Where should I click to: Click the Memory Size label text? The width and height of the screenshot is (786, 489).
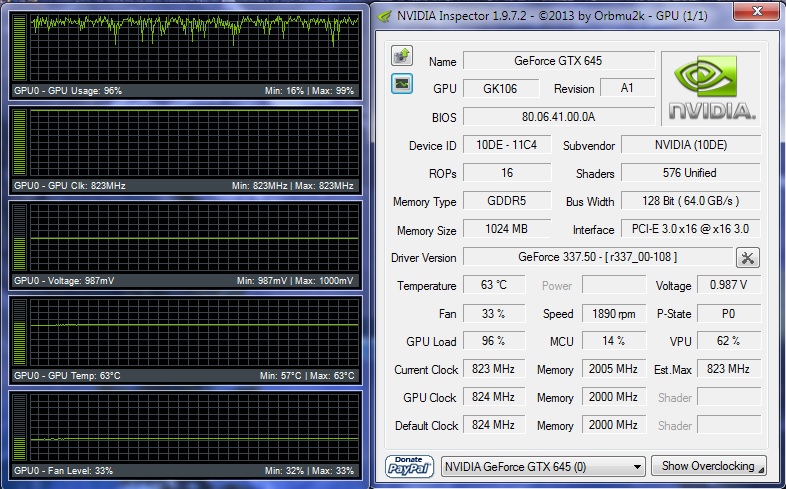tap(427, 230)
